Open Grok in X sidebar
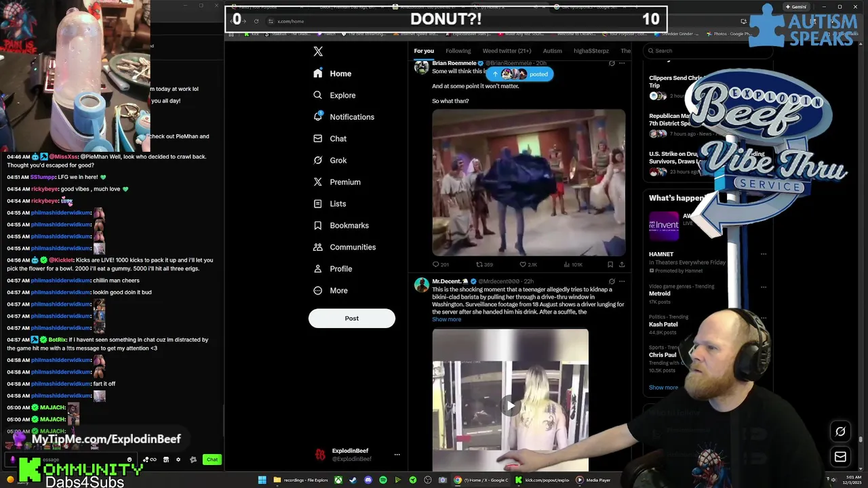 tap(330, 160)
